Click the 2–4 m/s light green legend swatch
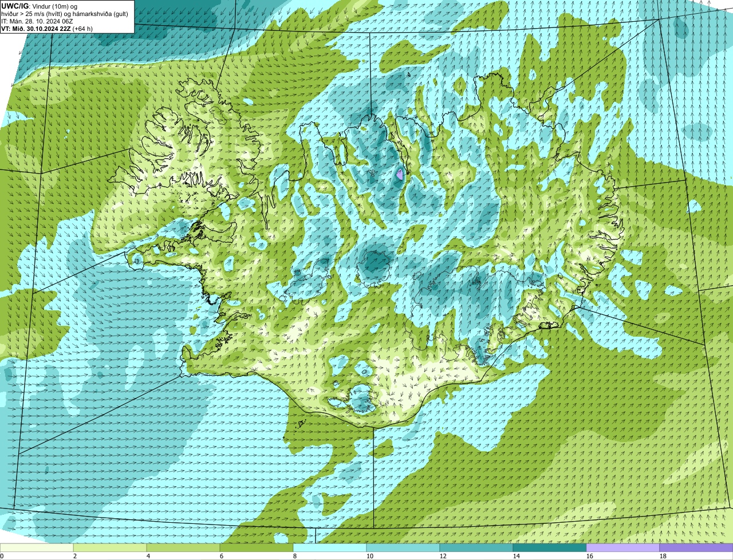 tap(110, 548)
